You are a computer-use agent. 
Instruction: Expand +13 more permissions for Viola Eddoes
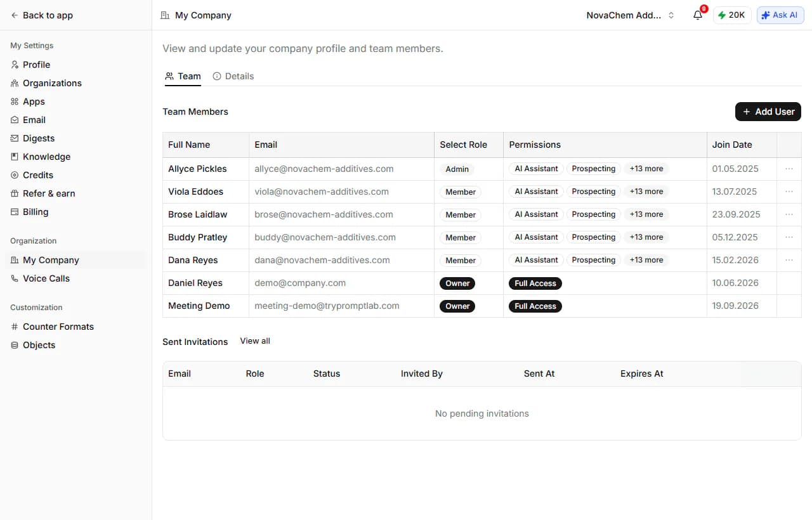point(646,192)
